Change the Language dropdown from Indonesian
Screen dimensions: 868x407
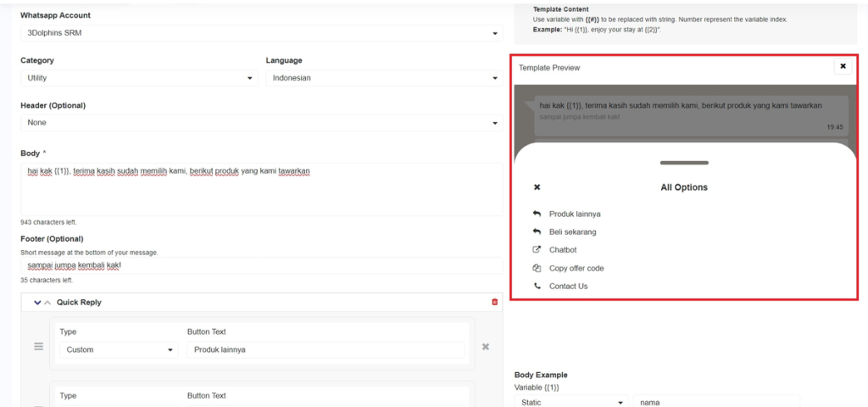coord(384,78)
